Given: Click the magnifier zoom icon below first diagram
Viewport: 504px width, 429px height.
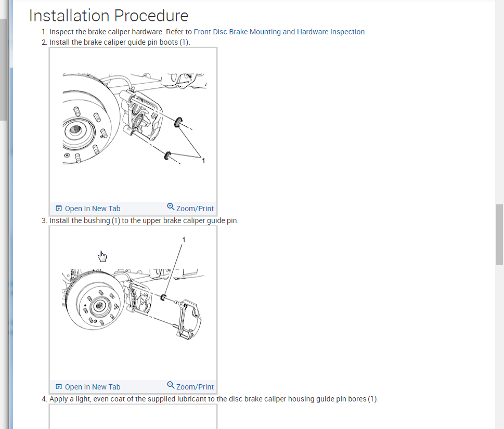Looking at the screenshot, I should [x=171, y=206].
